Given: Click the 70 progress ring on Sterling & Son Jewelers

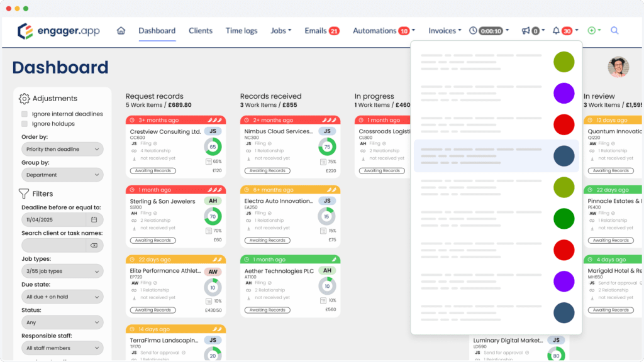Looking at the screenshot, I should (x=213, y=216).
